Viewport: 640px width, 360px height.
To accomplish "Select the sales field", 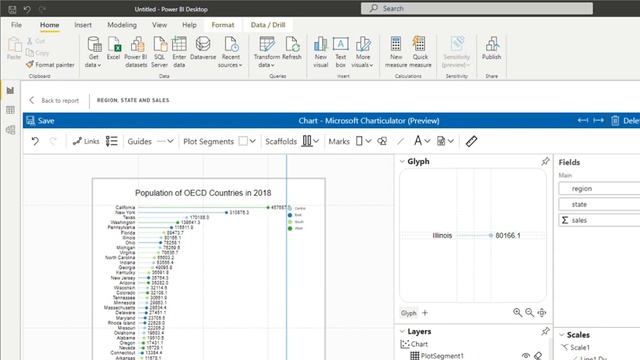I will point(599,220).
